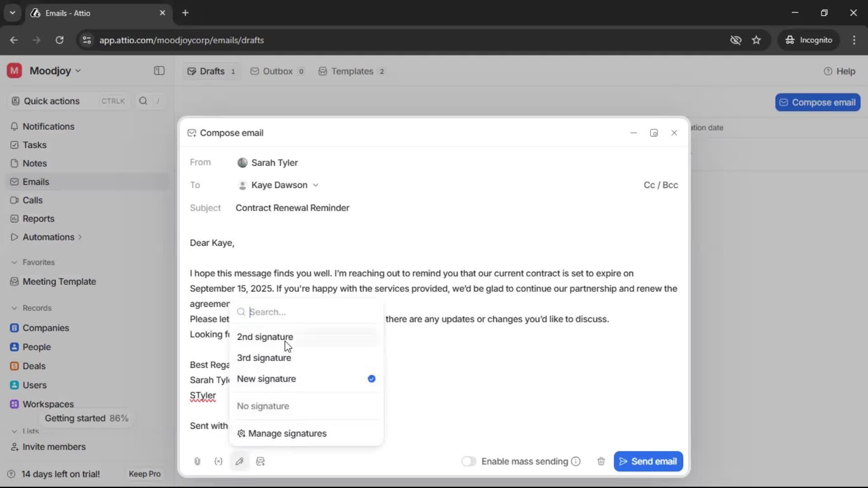
Task: Delete the draft with the trash icon
Action: tap(600, 461)
